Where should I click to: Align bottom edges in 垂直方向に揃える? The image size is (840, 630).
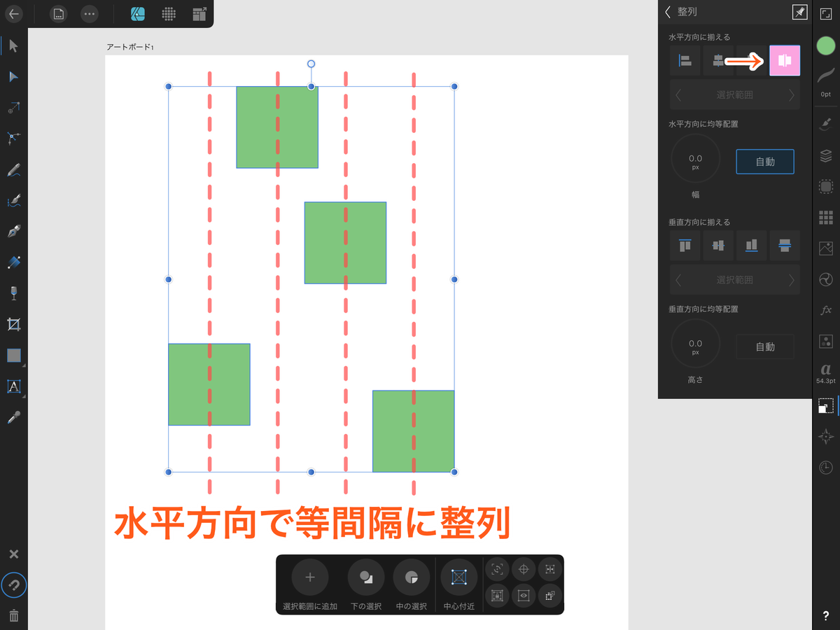pos(751,246)
